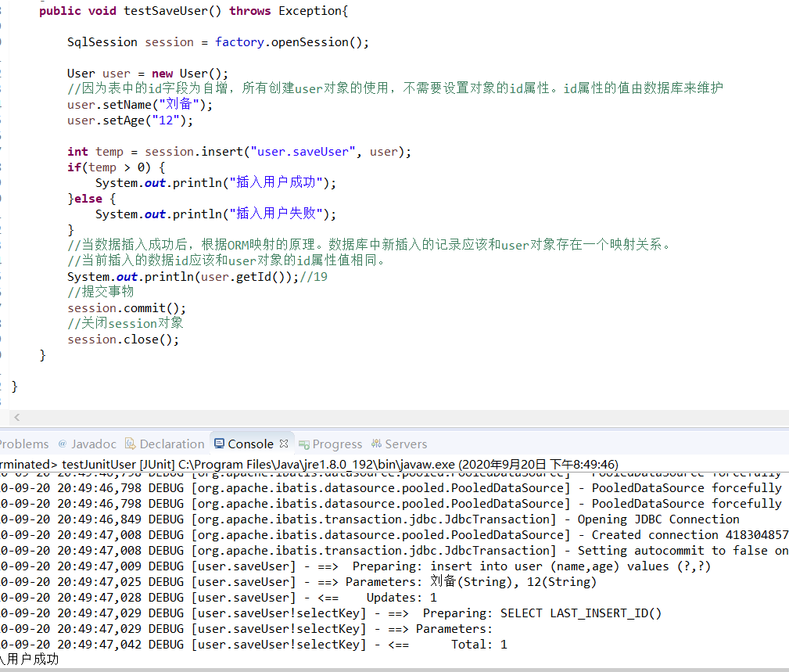
Task: Click the //提交事物 comment
Action: point(101,292)
